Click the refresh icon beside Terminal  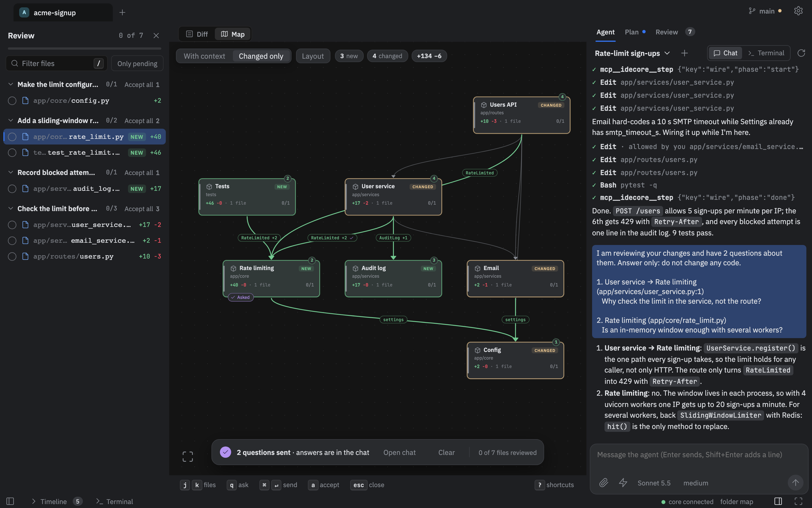(x=801, y=53)
